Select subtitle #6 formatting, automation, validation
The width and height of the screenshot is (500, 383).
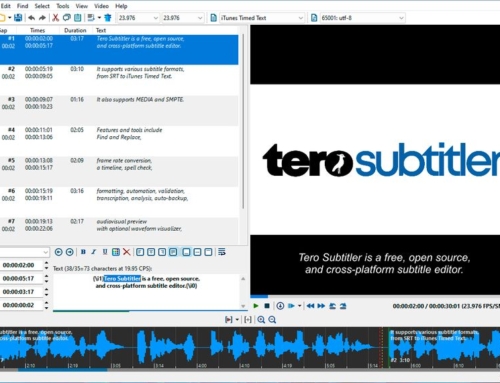119,202
